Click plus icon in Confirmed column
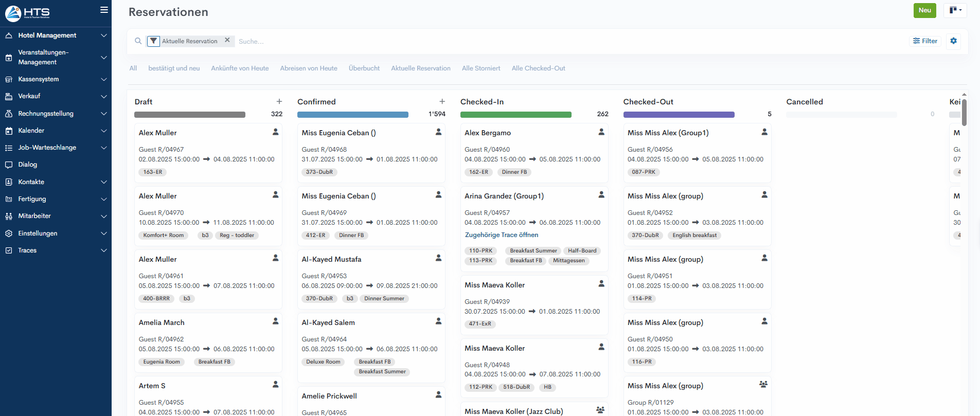The width and height of the screenshot is (980, 416). [442, 102]
